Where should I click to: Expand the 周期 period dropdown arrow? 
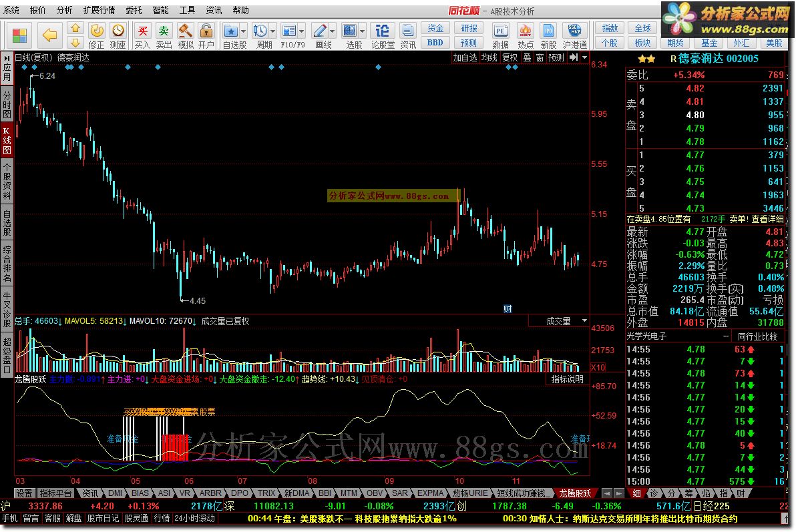point(273,31)
